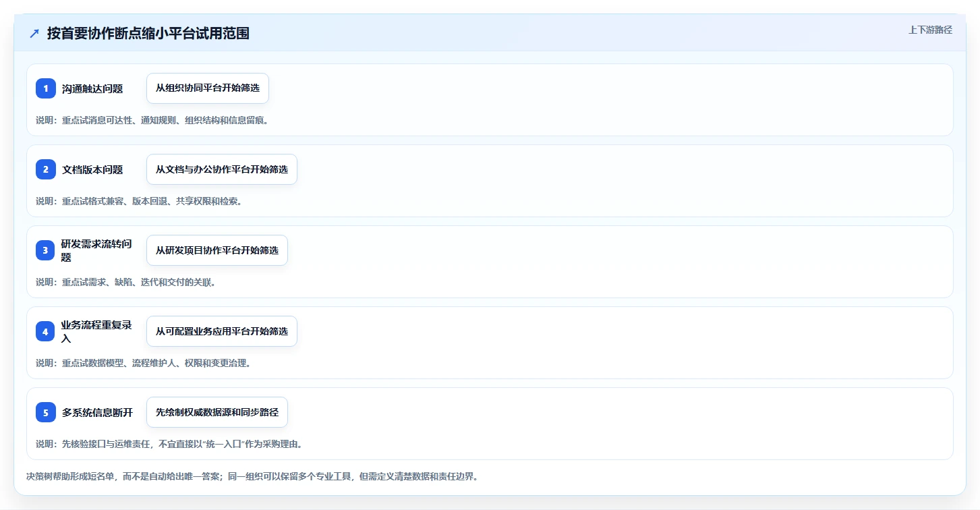The height and width of the screenshot is (510, 980).
Task: Click the heading 按首要协作断点缩小平台试用范围
Action: (148, 33)
